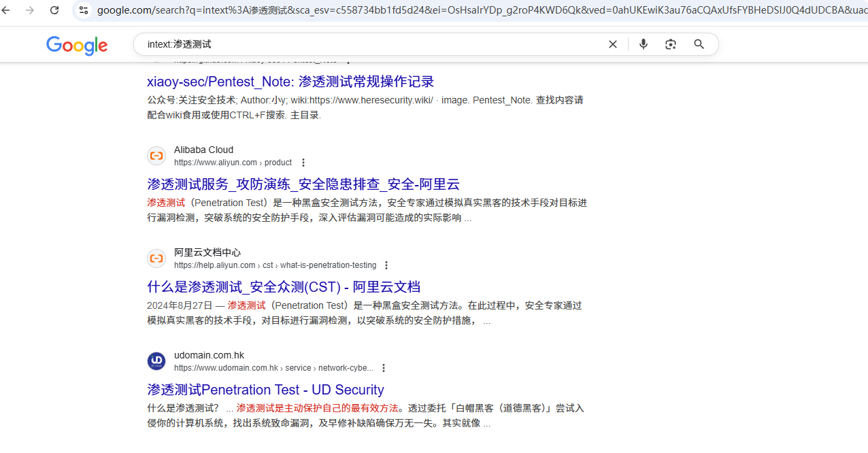Click the 2024年8月27日 date text
This screenshot has width=868, height=453.
tap(180, 305)
